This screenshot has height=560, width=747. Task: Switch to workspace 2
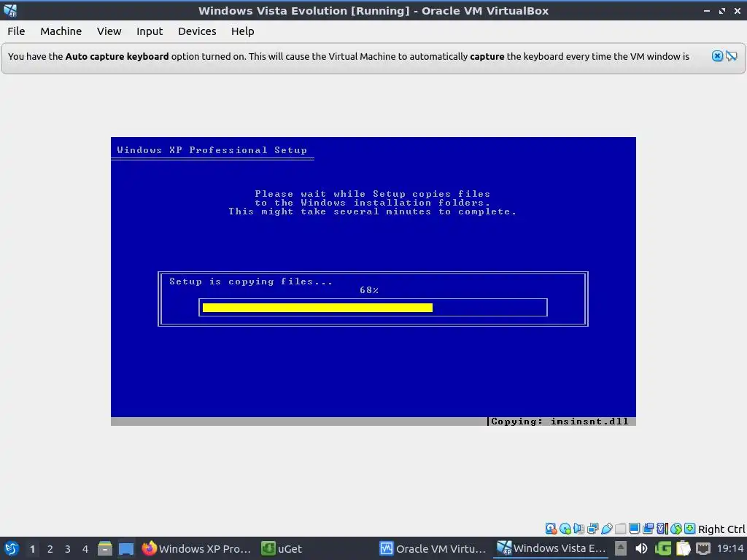[50, 549]
